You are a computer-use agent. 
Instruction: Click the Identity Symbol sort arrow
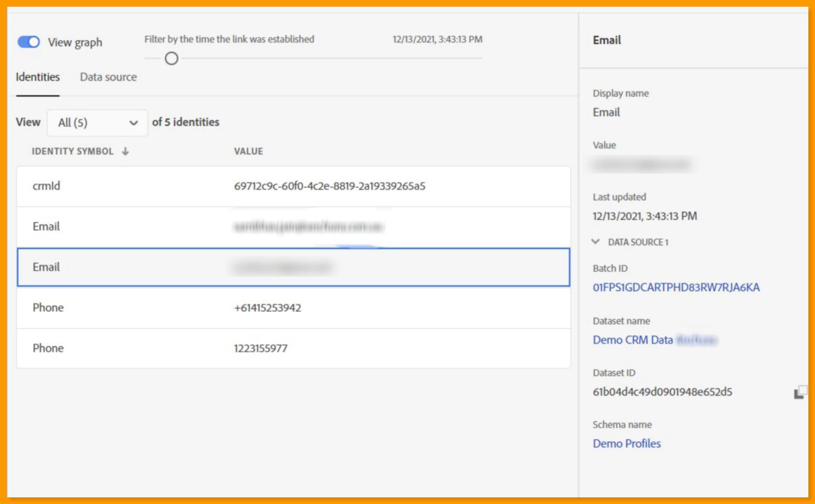tap(125, 151)
